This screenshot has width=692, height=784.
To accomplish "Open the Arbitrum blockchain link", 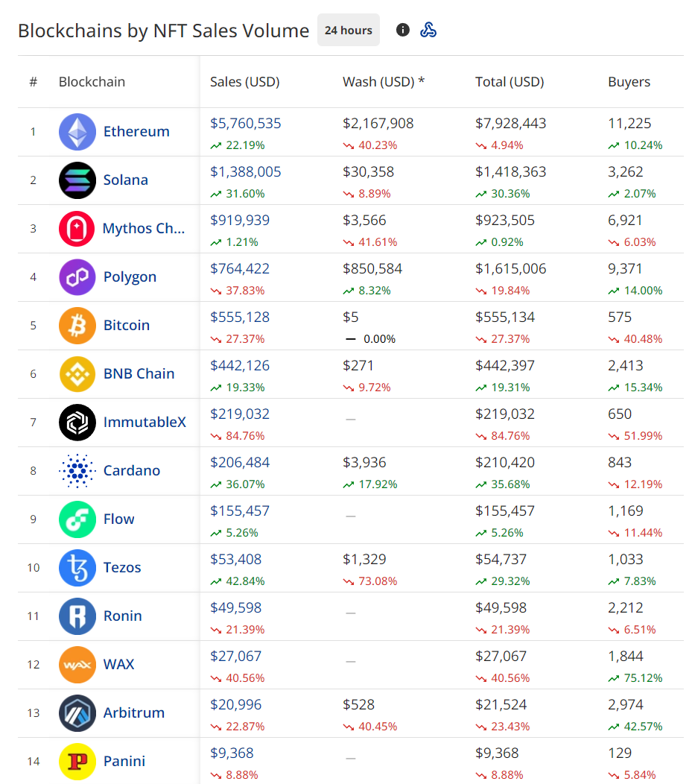I will 134,713.
